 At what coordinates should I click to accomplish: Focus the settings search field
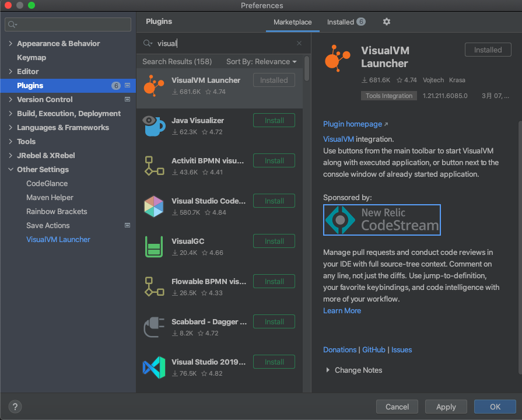(68, 24)
